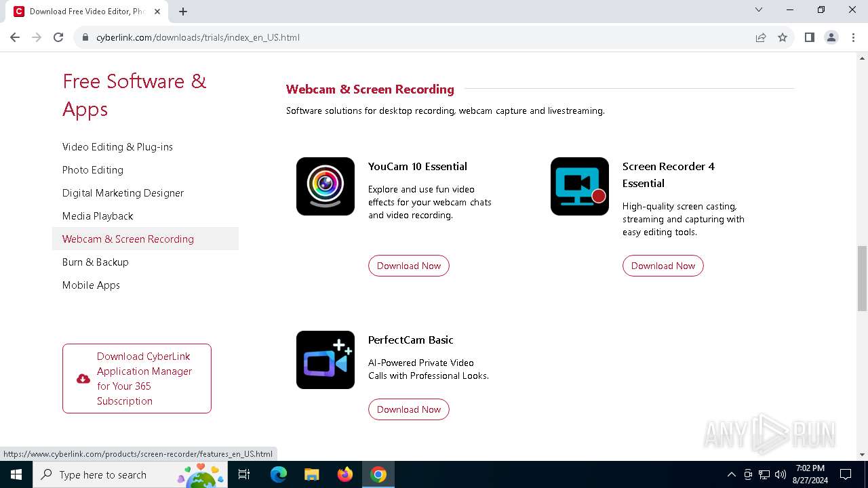The width and height of the screenshot is (868, 488).
Task: Click the PerfectCam Basic app icon
Action: (x=325, y=360)
